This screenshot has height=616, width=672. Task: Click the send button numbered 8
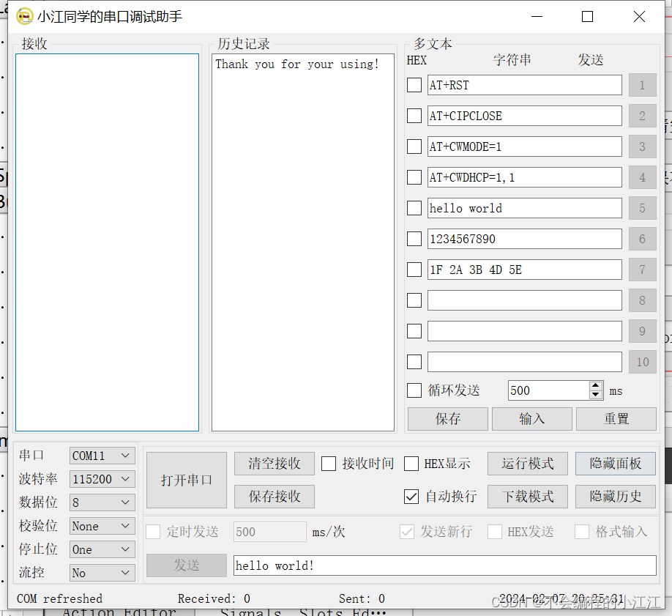point(643,300)
